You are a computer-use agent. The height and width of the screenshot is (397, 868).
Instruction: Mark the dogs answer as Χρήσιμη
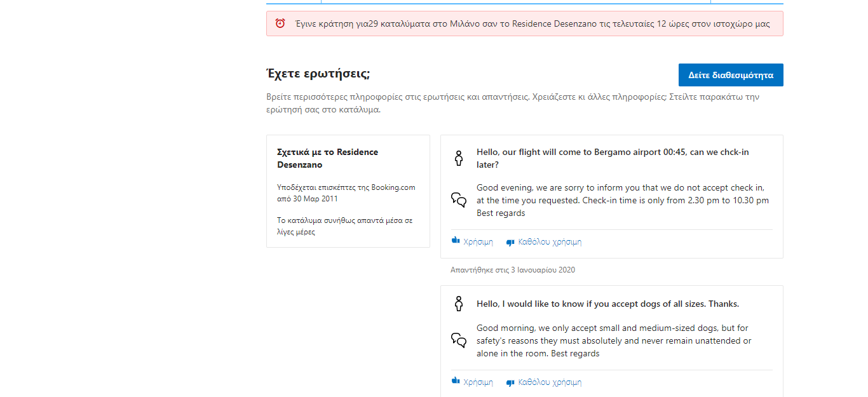point(478,382)
